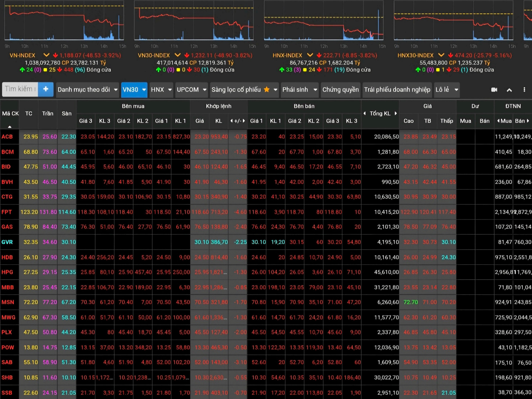The height and width of the screenshot is (399, 532).
Task: Expand VN-INDEX chevron dropdown
Action: [x=46, y=55]
